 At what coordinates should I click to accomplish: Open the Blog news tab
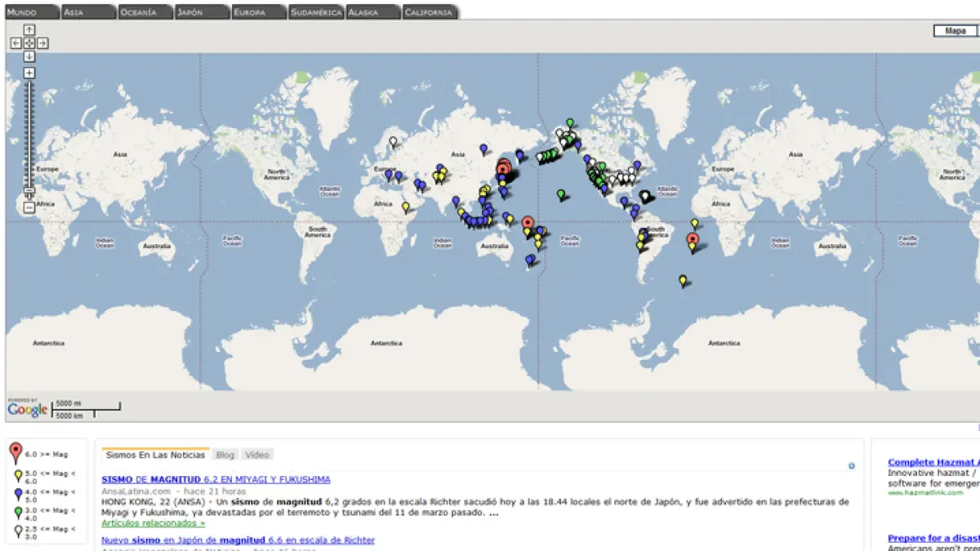tap(225, 455)
